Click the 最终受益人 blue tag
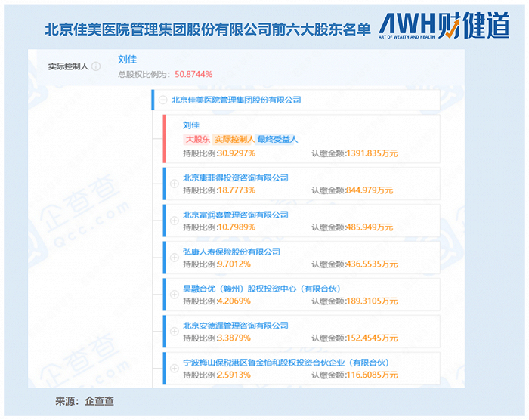The image size is (529, 420). click(277, 139)
